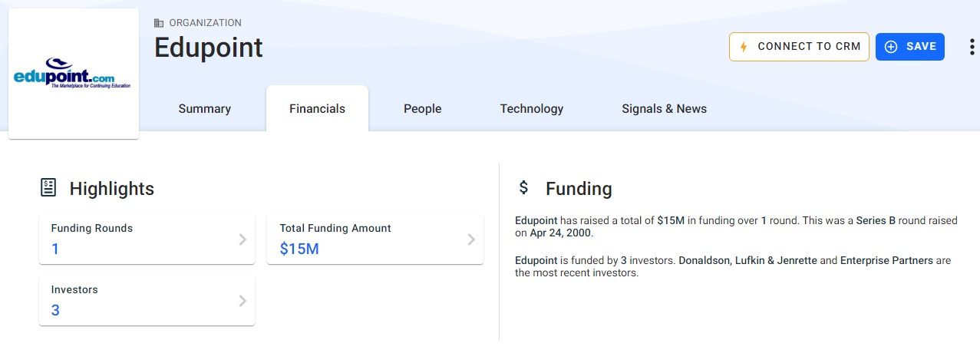Click the dollar sign Funding icon
The image size is (980, 350).
point(524,187)
